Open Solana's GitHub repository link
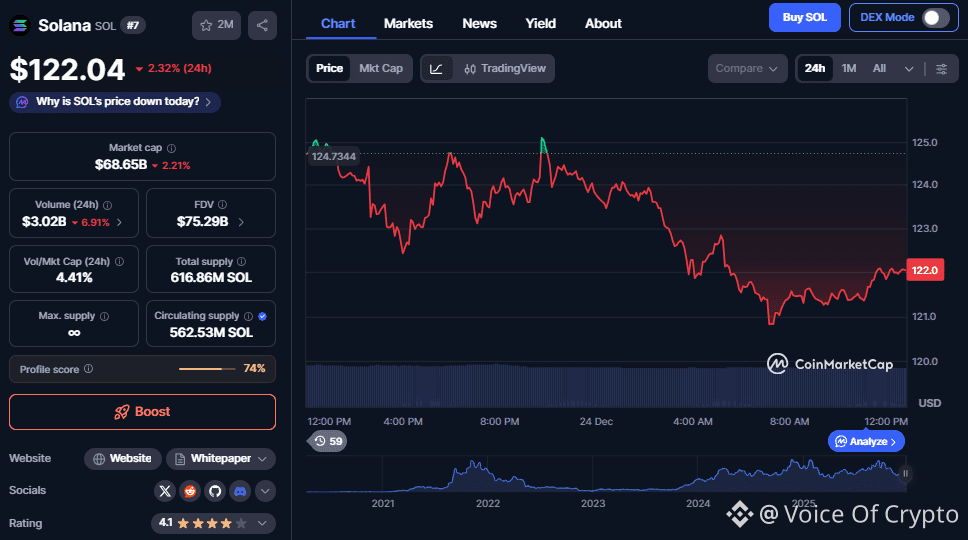The image size is (968, 540). pyautogui.click(x=215, y=491)
